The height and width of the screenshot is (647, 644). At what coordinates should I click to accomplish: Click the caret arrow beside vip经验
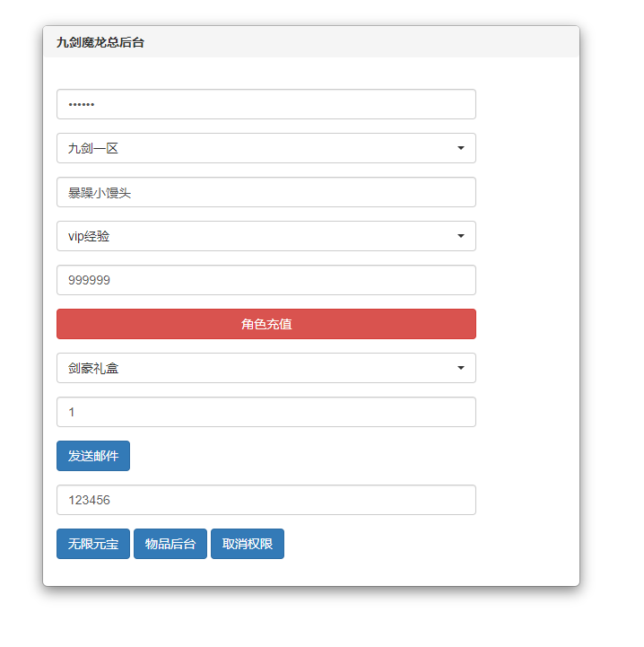click(x=460, y=236)
